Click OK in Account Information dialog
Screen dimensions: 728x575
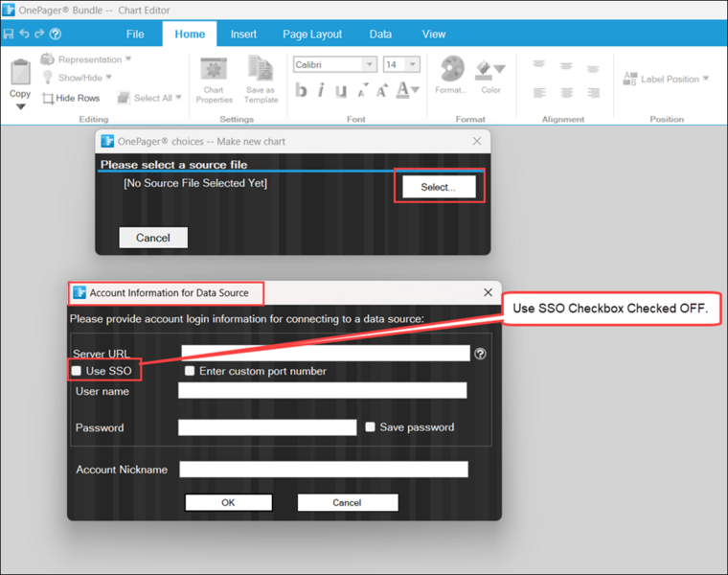point(228,502)
